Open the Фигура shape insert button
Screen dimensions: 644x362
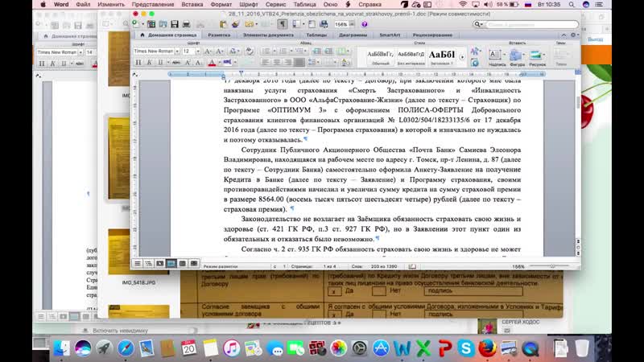pos(517,57)
